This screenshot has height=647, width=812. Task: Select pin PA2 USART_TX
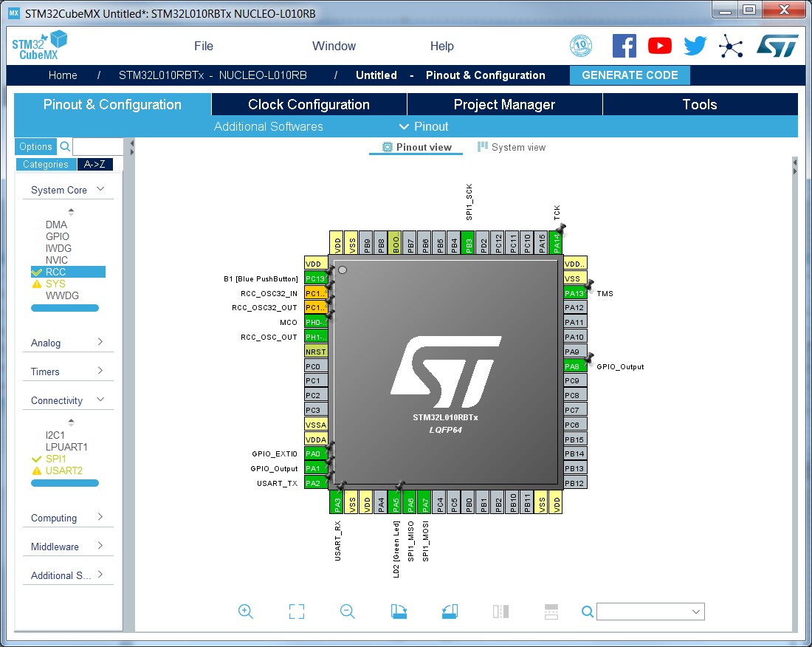click(315, 483)
